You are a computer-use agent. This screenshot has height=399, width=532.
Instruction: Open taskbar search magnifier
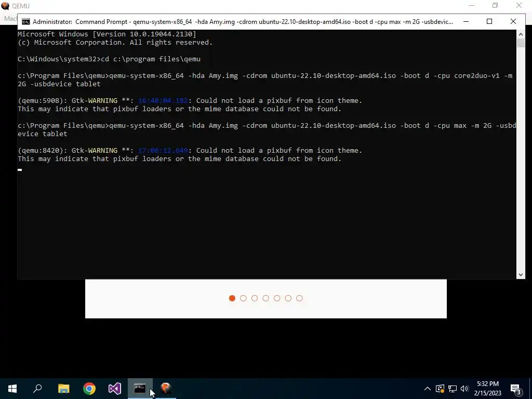[37, 389]
